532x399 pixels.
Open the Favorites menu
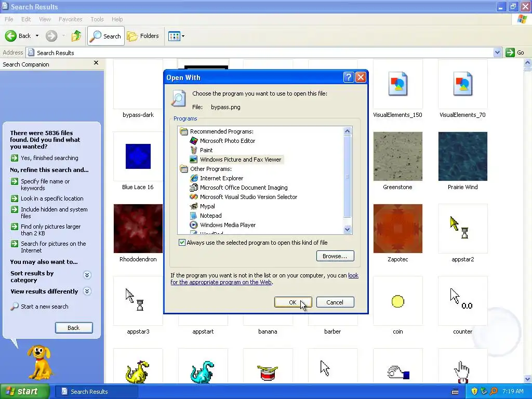tap(70, 19)
